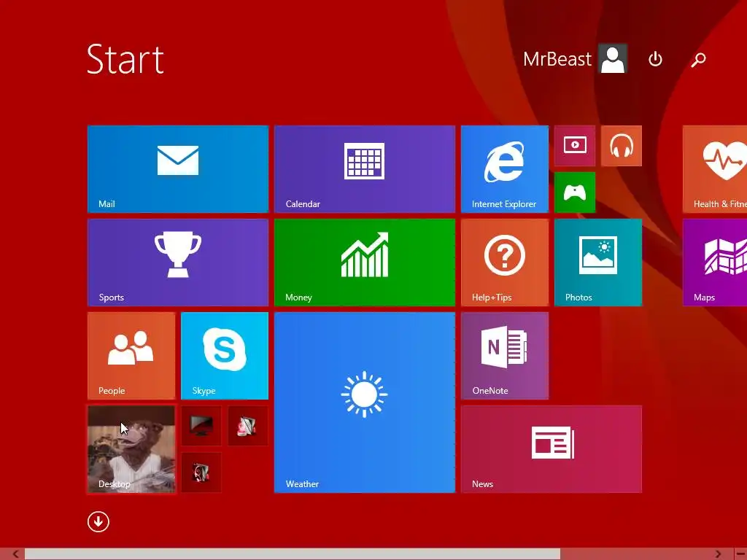Open the MrBeast user account menu
747x560 pixels.
[x=575, y=59]
